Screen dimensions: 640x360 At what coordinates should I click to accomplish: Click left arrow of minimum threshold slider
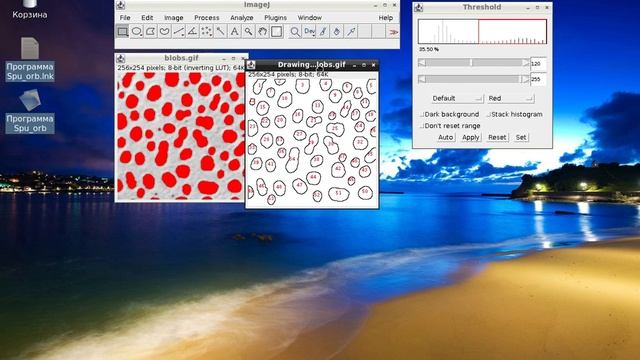[422, 63]
